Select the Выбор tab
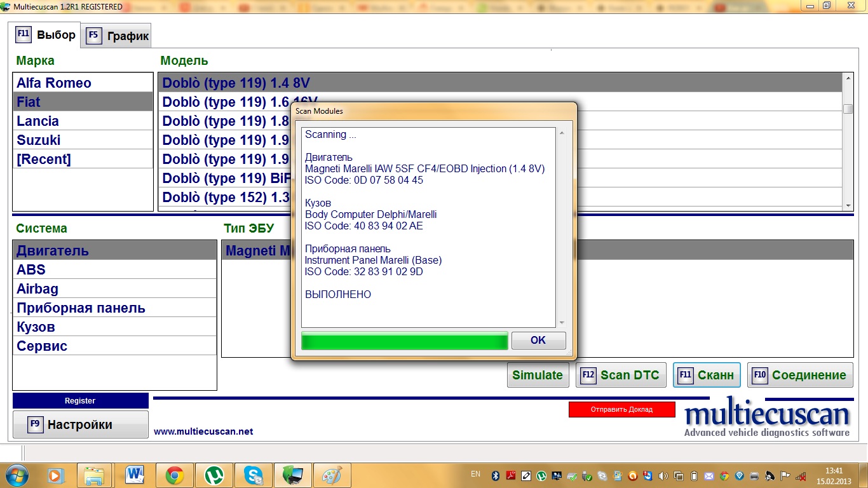This screenshot has height=488, width=868. point(46,35)
